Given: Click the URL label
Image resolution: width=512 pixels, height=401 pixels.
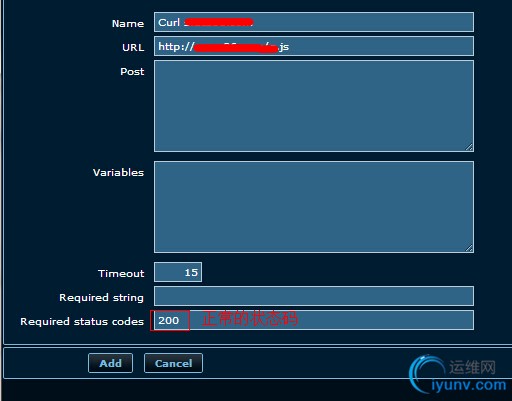Looking at the screenshot, I should click(x=133, y=47).
